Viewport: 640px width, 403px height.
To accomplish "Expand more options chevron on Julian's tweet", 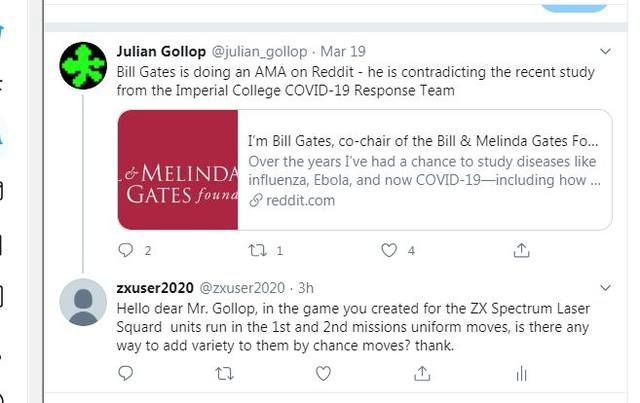I will 605,50.
